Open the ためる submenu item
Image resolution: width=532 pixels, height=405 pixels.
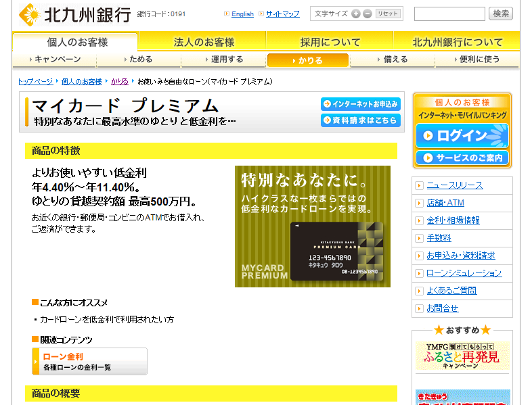139,59
